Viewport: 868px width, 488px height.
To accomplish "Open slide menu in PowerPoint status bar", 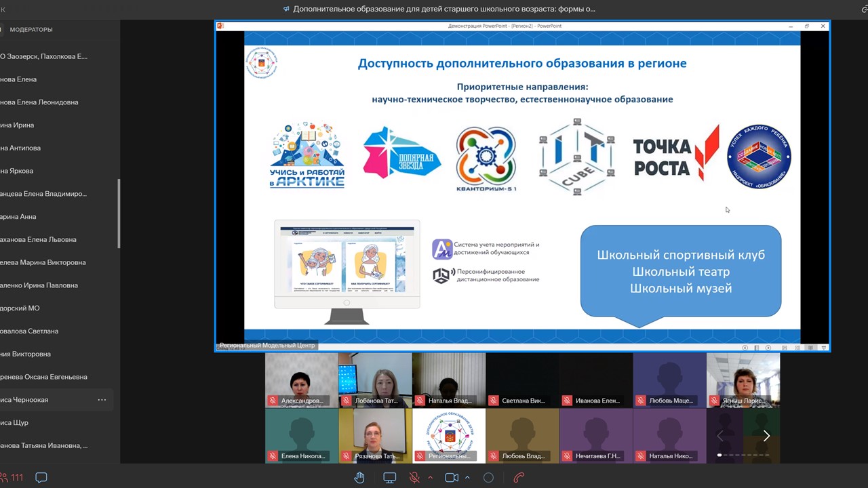I will point(757,348).
